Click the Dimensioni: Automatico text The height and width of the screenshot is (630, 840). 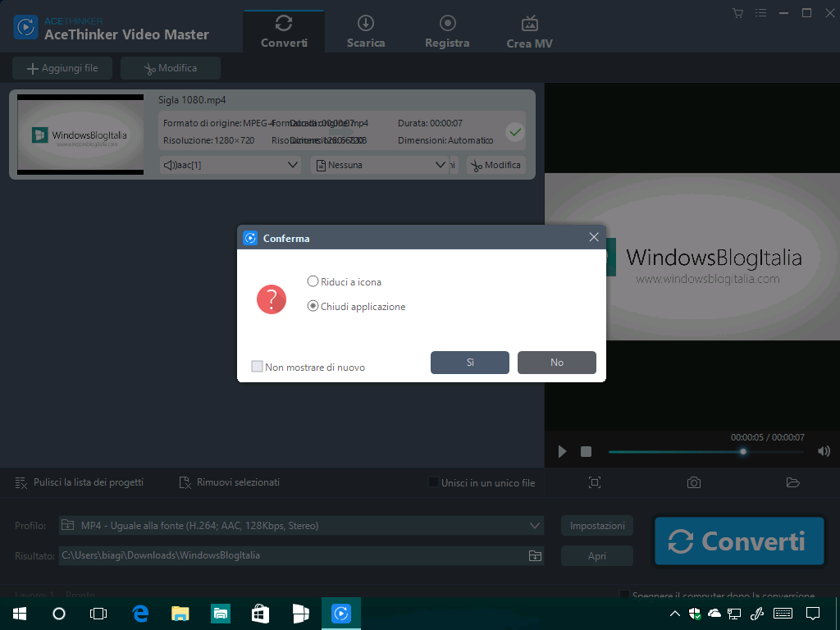pos(445,140)
